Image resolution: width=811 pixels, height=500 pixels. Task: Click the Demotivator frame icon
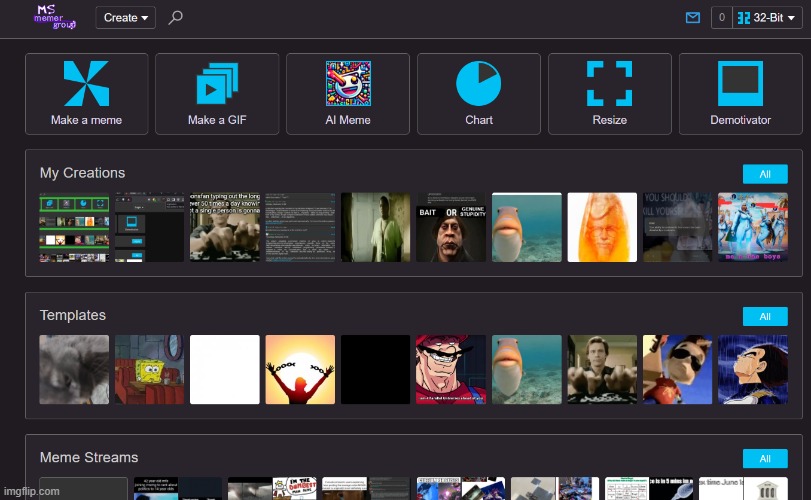(740, 83)
